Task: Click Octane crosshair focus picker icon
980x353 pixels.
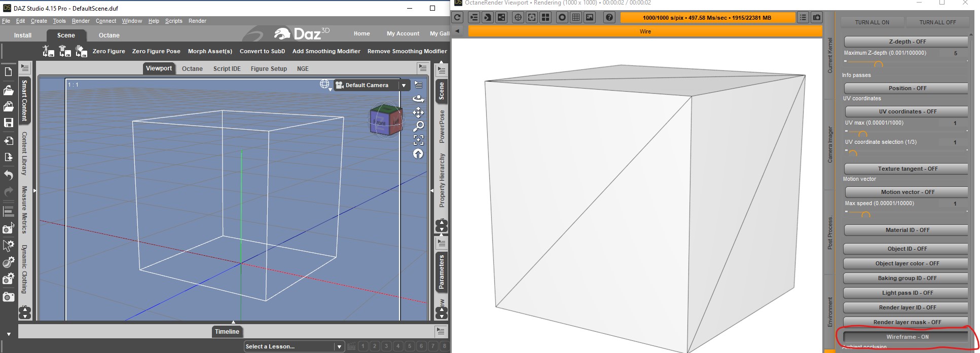Action: 518,17
